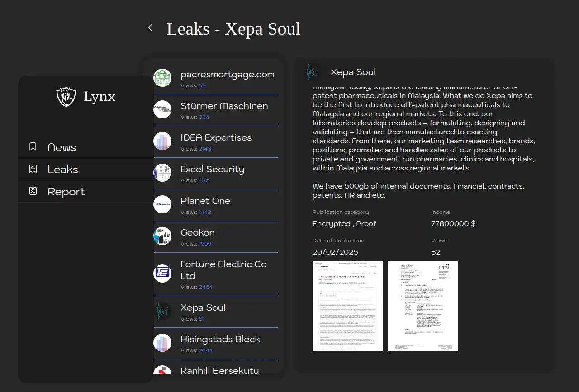Click the Fortune Electric Co blue logo
This screenshot has height=392, width=579.
click(162, 274)
